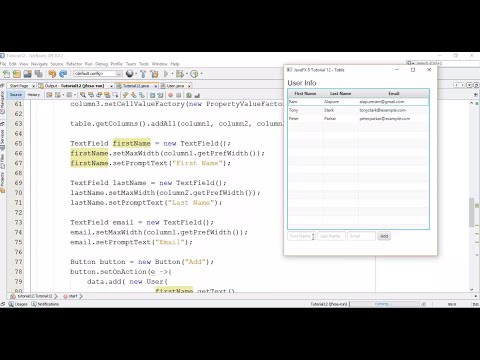This screenshot has width=480, height=360.
Task: Expand the Profile project dropdown arrow
Action: click(201, 74)
